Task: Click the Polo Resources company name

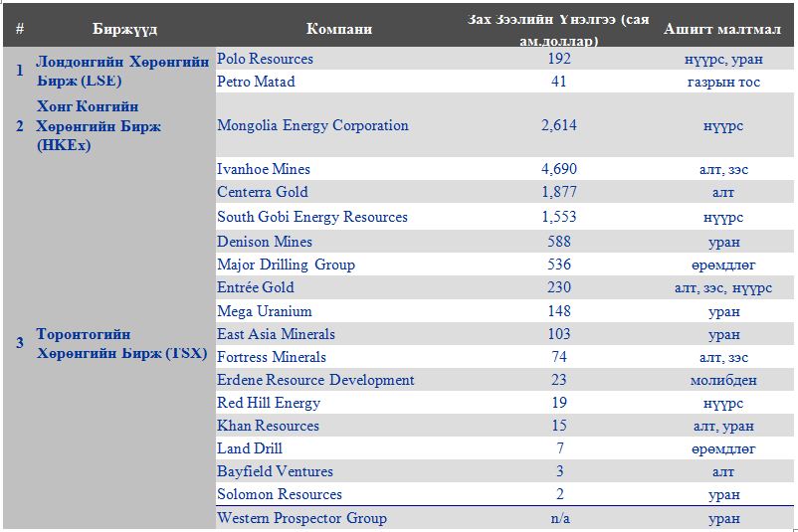Action: (265, 59)
